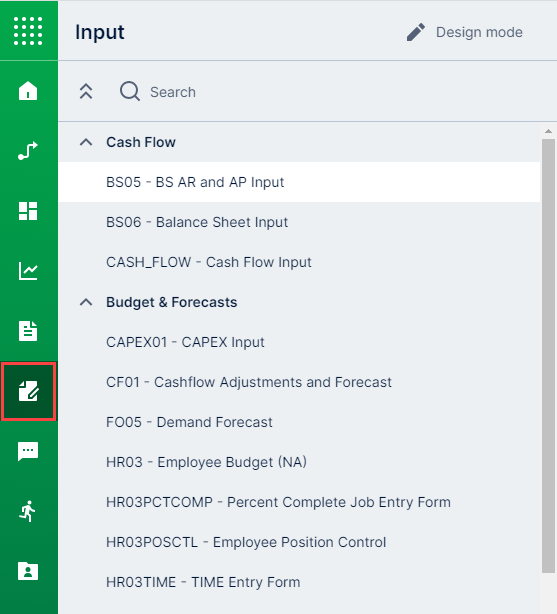Open the contact folder icon in sidebar
This screenshot has height=614, width=557.
coord(28,571)
